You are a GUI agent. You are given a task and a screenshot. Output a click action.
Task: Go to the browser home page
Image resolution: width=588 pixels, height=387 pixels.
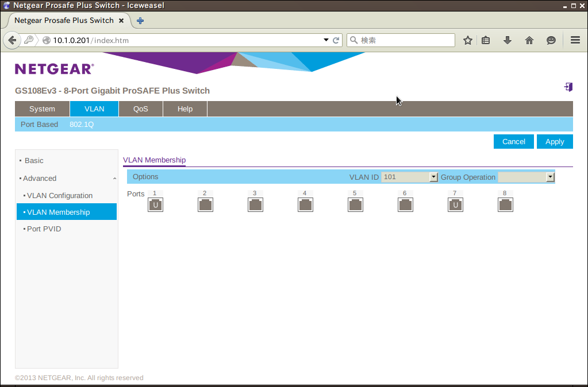click(x=529, y=40)
